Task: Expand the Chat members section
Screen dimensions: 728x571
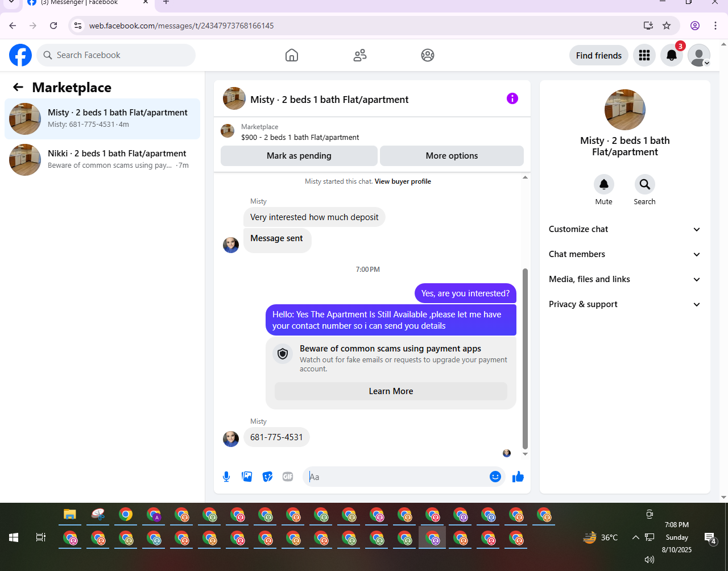Action: point(625,254)
